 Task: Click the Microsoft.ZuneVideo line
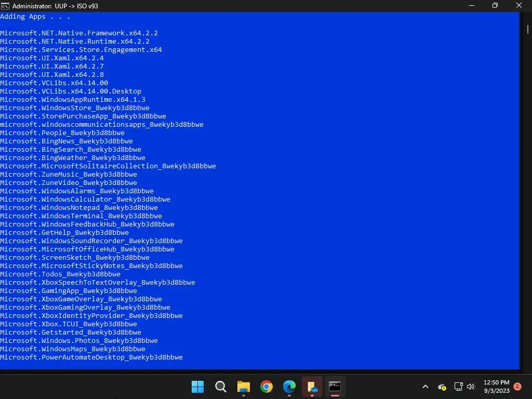click(x=69, y=182)
